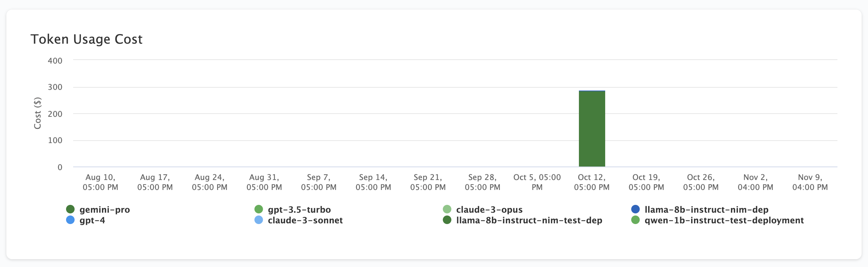Hide the gpt-4 series via its label
This screenshot has height=267, width=868.
(x=92, y=220)
